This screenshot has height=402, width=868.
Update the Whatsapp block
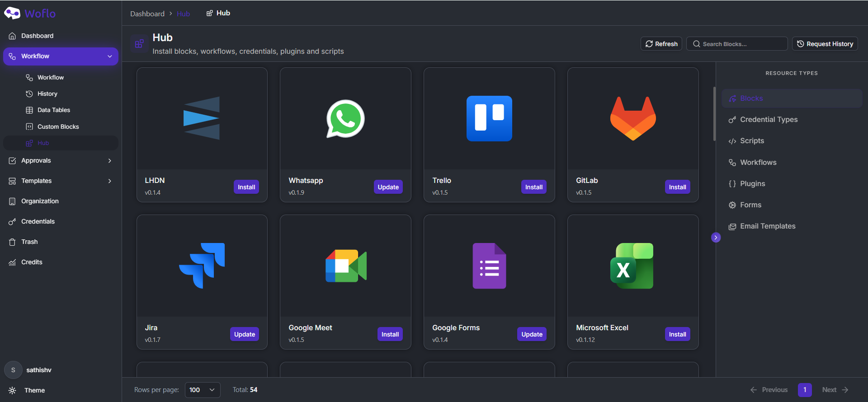(x=388, y=187)
